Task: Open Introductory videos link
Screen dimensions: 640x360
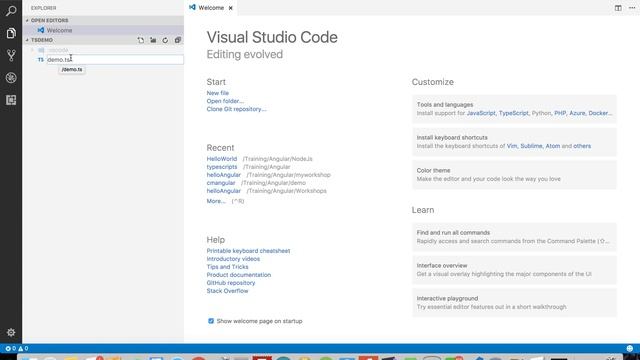Action: click(x=233, y=259)
